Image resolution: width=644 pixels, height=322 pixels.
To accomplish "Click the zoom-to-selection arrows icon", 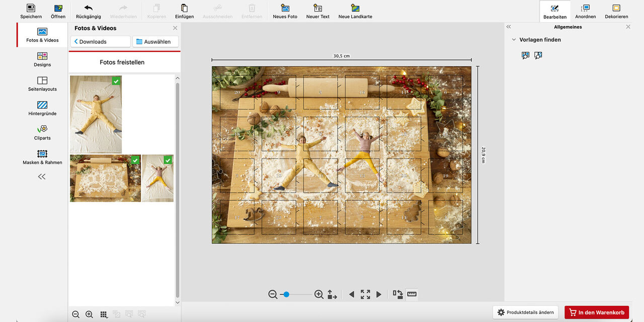I will coord(332,294).
